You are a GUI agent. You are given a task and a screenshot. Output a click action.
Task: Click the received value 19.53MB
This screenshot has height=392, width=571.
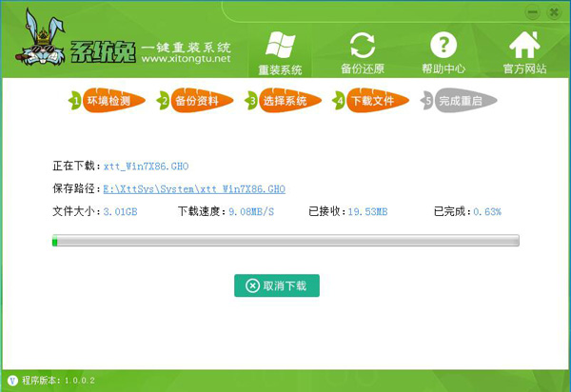point(367,211)
